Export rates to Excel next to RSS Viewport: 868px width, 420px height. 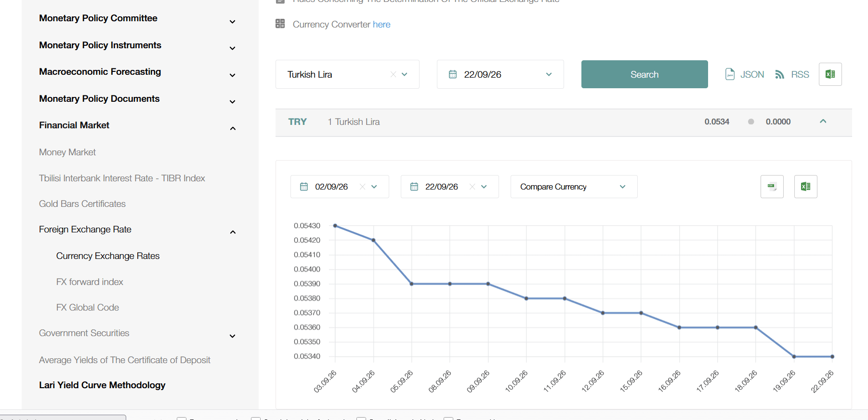tap(830, 74)
